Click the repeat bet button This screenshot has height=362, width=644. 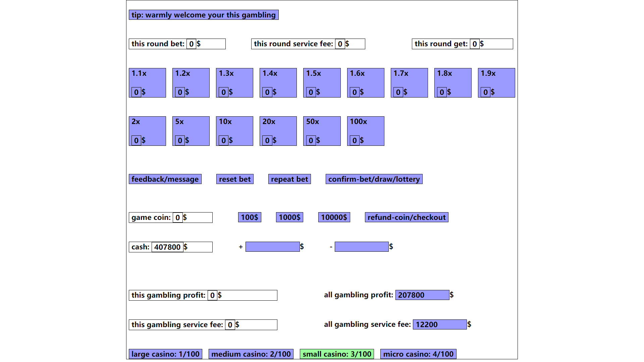tap(290, 179)
